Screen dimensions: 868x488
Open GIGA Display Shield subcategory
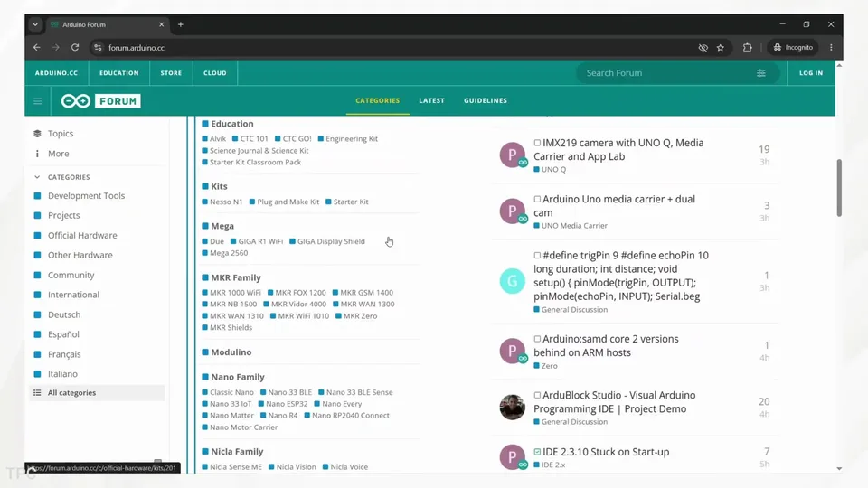pyautogui.click(x=327, y=242)
